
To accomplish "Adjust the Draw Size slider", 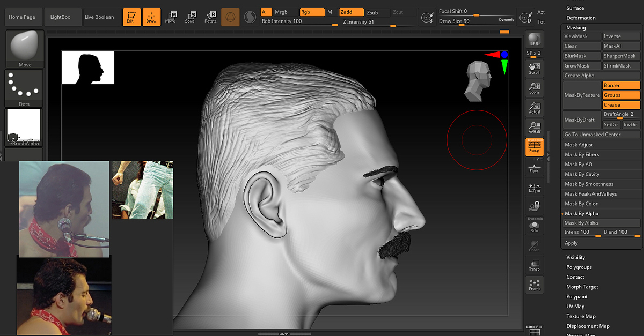I will pos(476,21).
